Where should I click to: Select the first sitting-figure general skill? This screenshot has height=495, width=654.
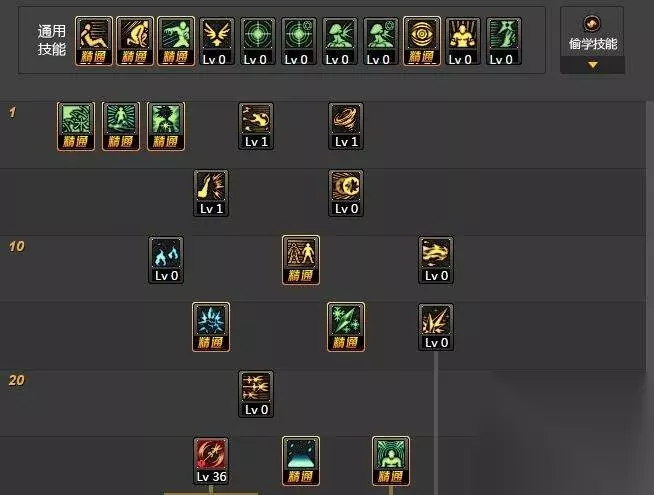[93, 41]
